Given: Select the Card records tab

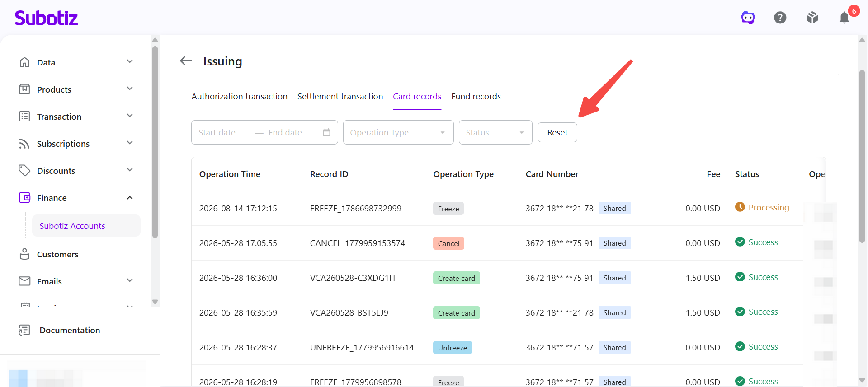Looking at the screenshot, I should tap(417, 96).
